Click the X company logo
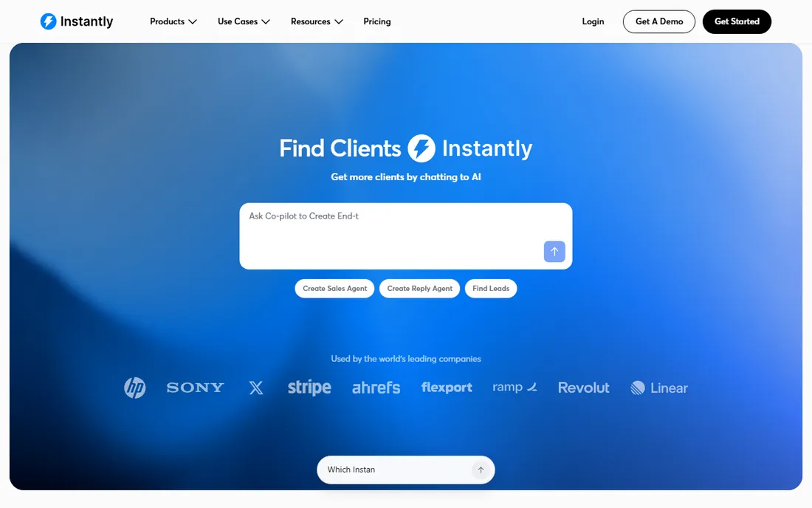 pyautogui.click(x=256, y=388)
